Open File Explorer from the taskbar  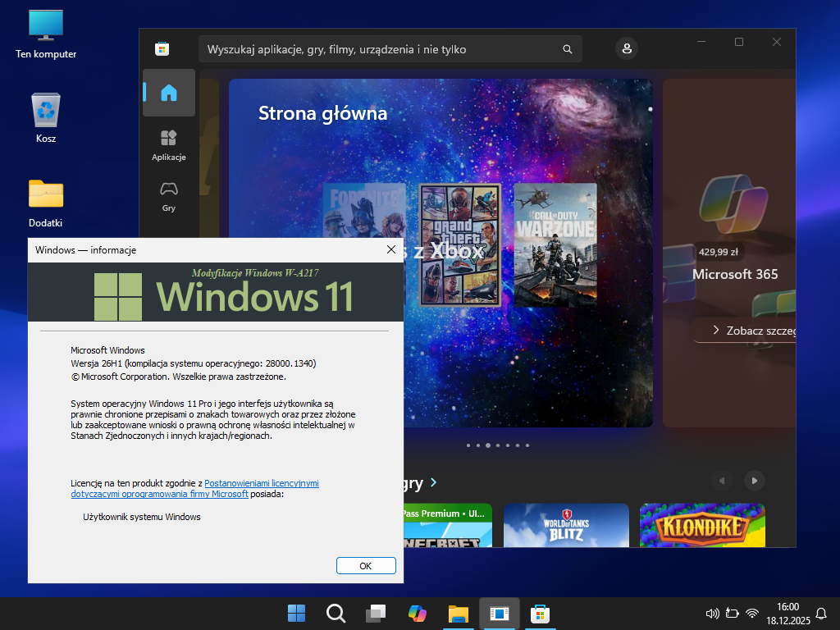[x=458, y=613]
